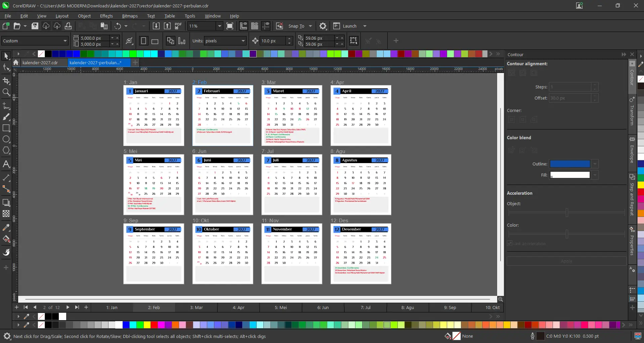This screenshot has width=644, height=343.
Task: Pick the blue Outline color swatch
Action: pyautogui.click(x=570, y=164)
